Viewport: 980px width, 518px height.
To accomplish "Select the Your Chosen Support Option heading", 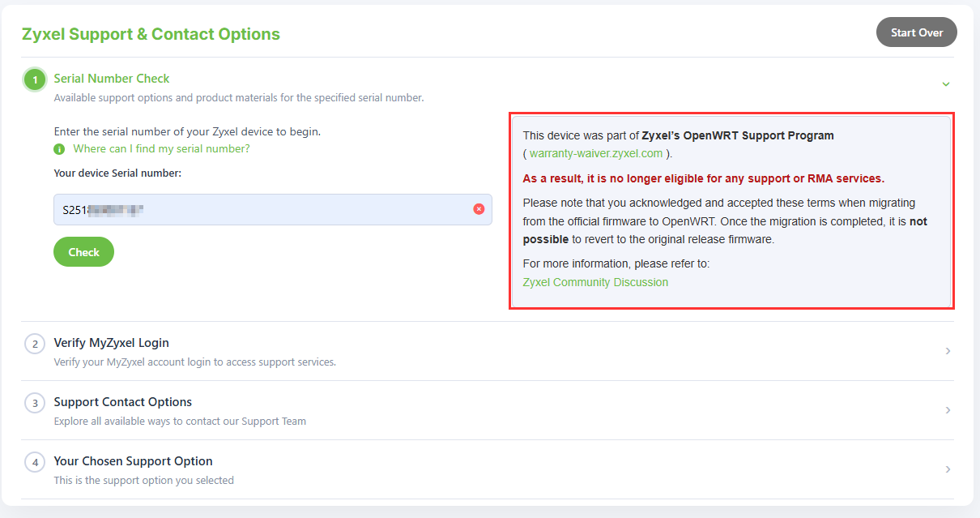I will (133, 461).
